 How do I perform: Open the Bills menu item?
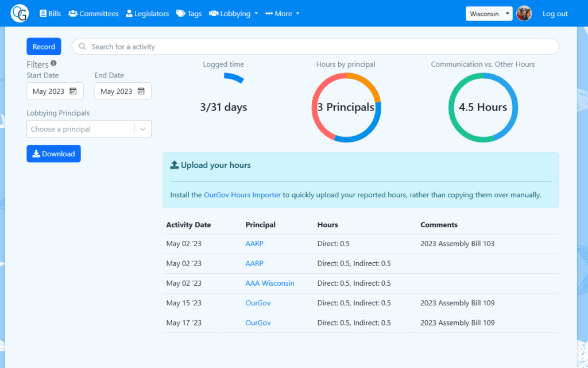[x=51, y=14]
